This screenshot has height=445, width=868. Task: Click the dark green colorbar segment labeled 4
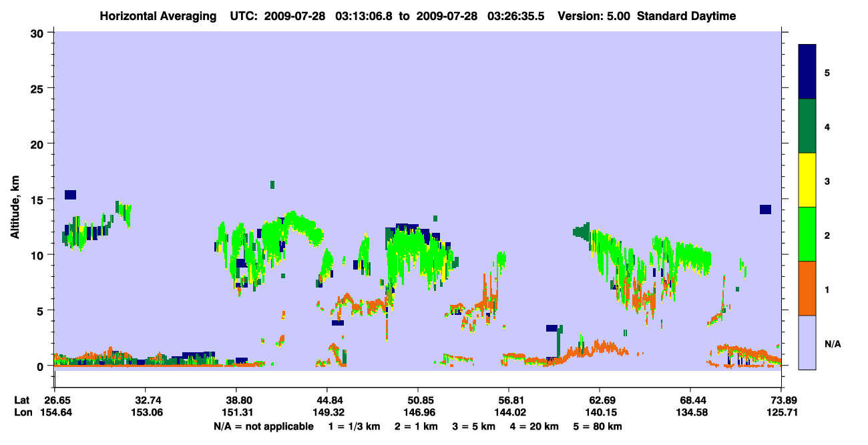point(807,126)
